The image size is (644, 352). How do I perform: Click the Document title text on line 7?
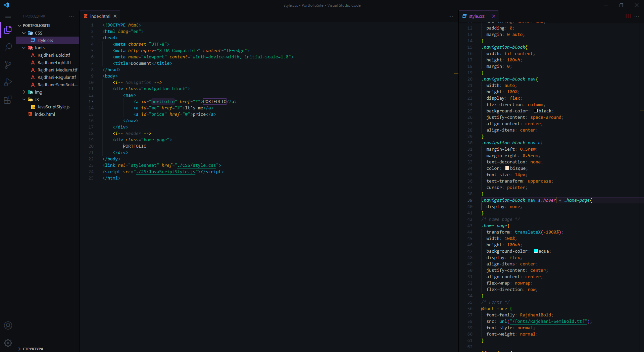(x=141, y=63)
